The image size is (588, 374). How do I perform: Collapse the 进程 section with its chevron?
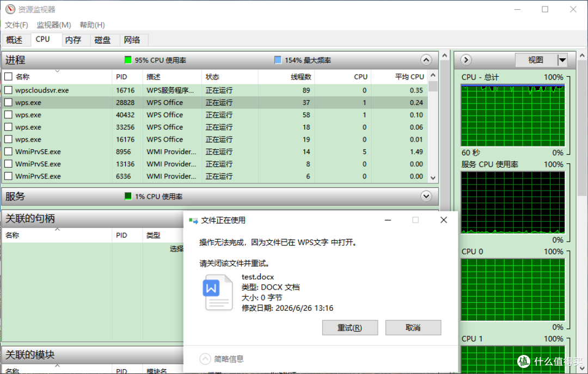coord(426,60)
